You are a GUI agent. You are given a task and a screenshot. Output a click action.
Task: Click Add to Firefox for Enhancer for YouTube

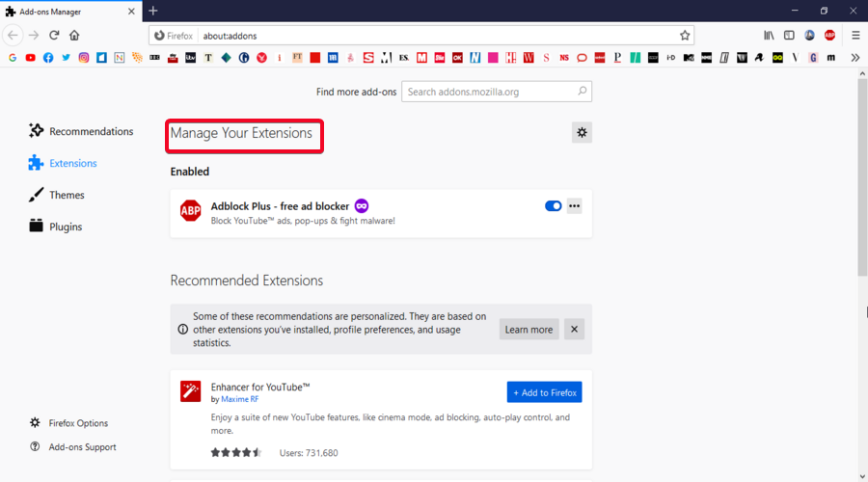544,392
